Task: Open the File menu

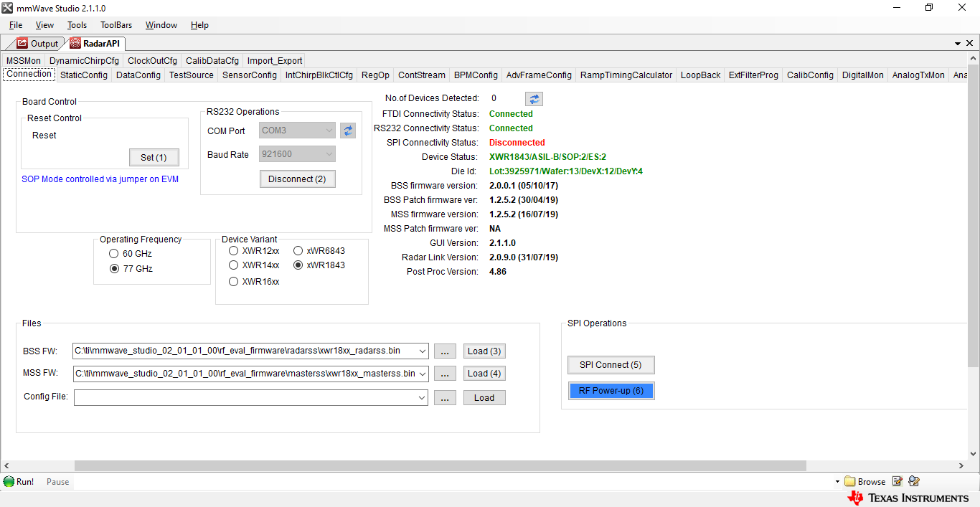Action: click(x=16, y=25)
